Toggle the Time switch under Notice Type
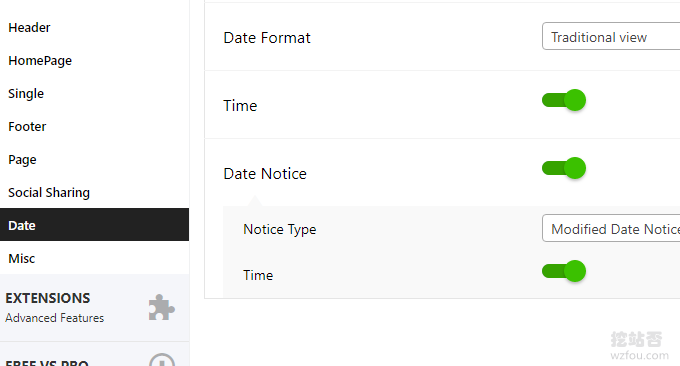 coord(564,271)
